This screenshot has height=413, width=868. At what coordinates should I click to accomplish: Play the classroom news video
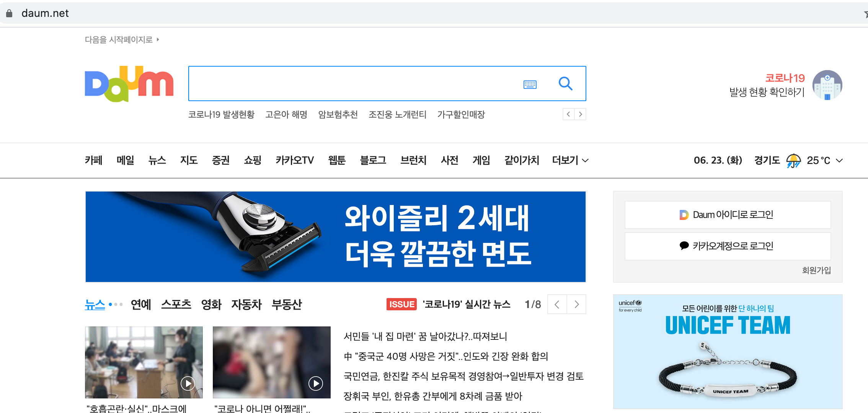click(x=188, y=383)
